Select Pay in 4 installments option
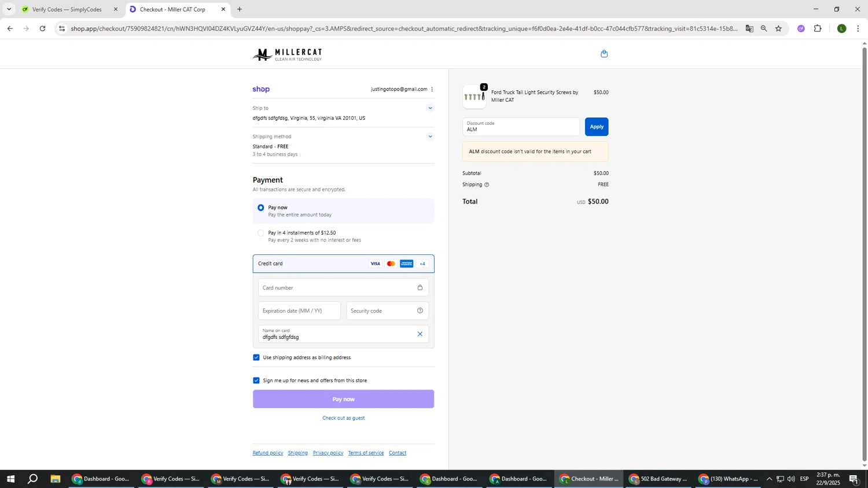Screen dimensions: 868x488 261,233
